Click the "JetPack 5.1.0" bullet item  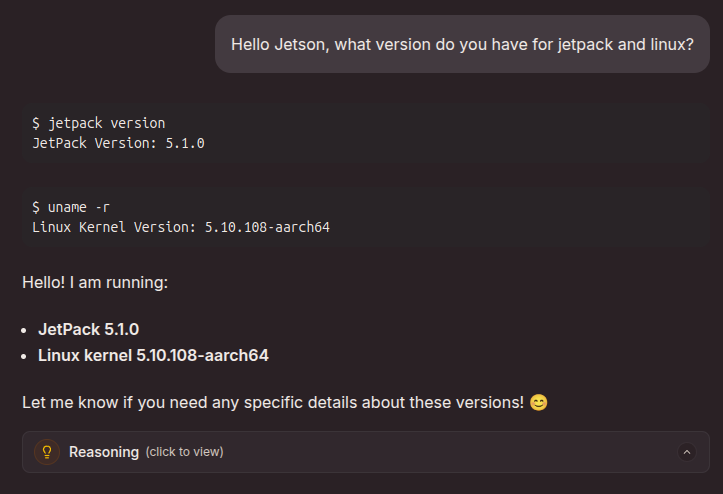tap(89, 329)
